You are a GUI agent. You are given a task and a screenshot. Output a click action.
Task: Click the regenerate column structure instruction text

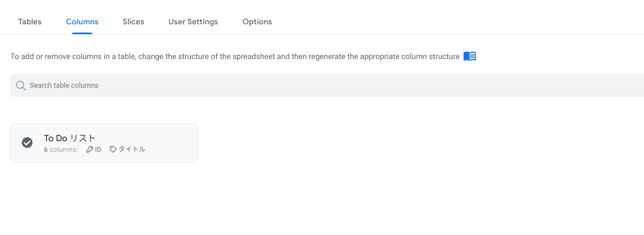click(x=235, y=56)
